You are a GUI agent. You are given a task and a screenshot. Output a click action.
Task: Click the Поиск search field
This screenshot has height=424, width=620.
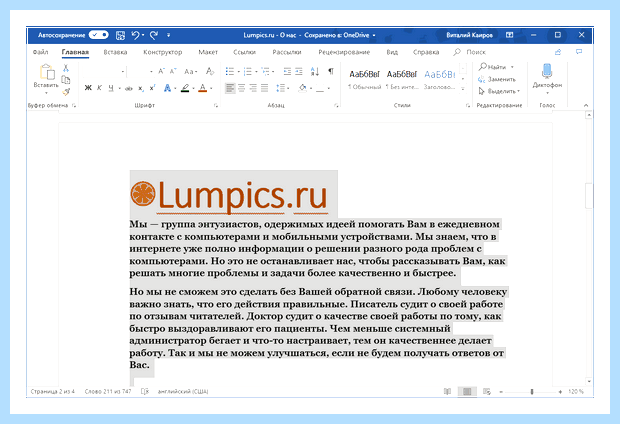tap(470, 52)
